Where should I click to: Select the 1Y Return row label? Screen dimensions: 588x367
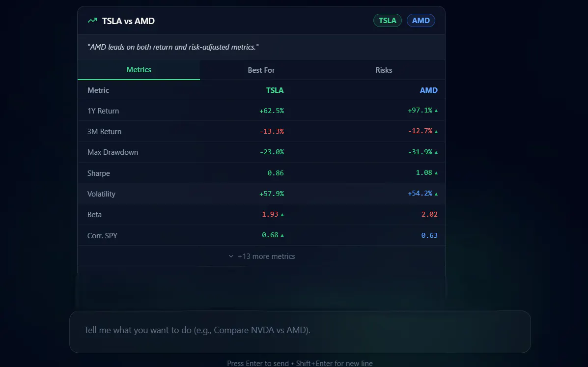coord(103,111)
